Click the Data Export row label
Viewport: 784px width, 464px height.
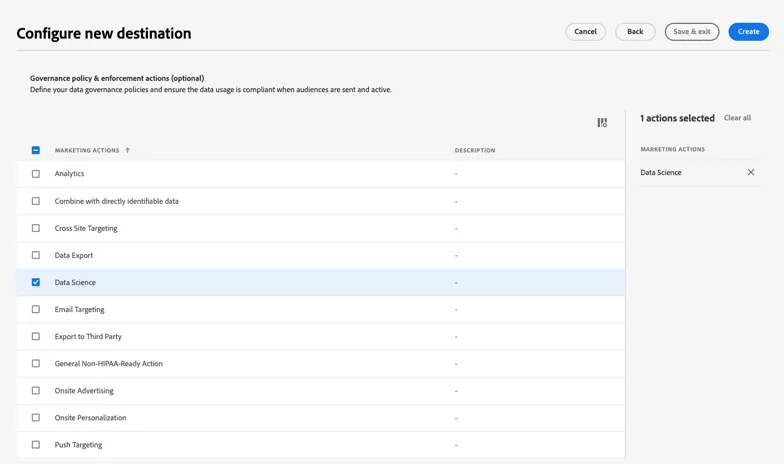[x=74, y=255]
